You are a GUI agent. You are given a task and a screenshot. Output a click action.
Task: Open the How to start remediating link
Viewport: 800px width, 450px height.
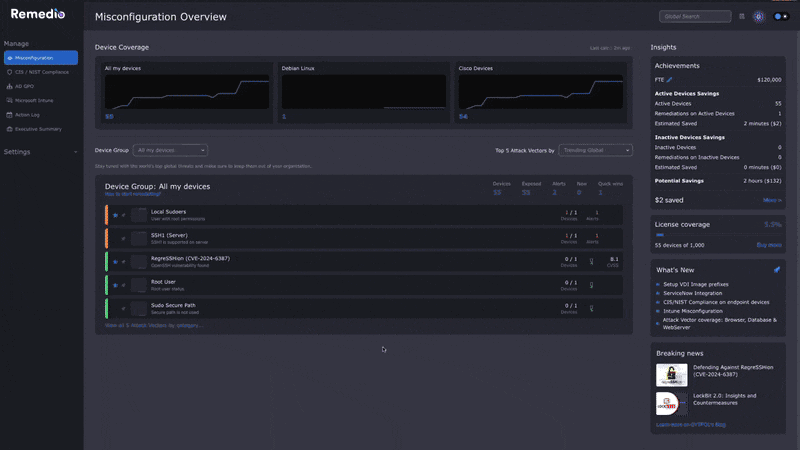(x=133, y=194)
